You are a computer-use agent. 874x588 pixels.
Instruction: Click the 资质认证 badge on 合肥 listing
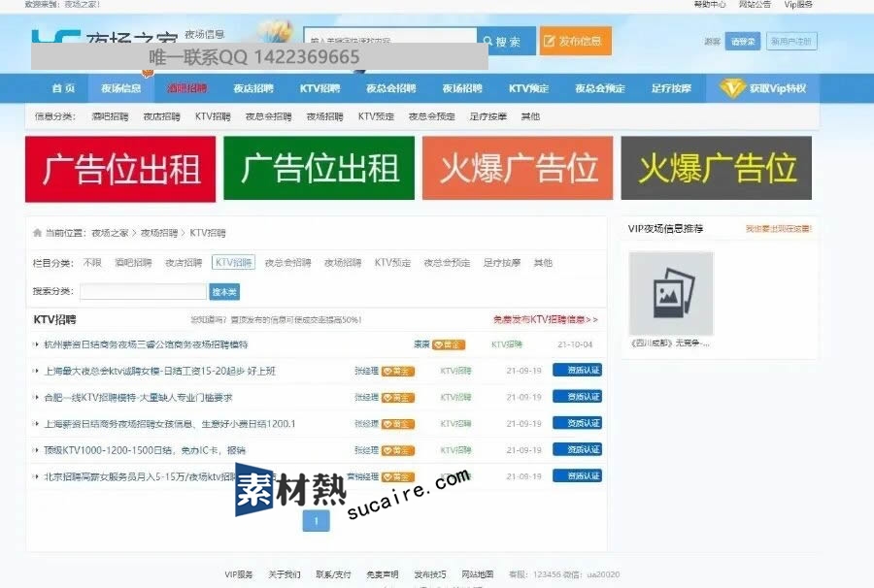pyautogui.click(x=577, y=397)
